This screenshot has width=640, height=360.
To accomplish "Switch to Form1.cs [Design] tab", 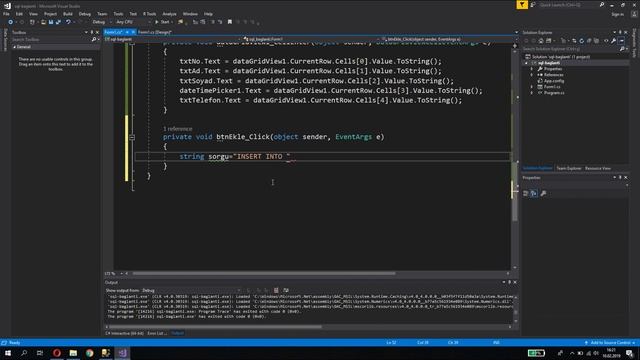I will [155, 32].
